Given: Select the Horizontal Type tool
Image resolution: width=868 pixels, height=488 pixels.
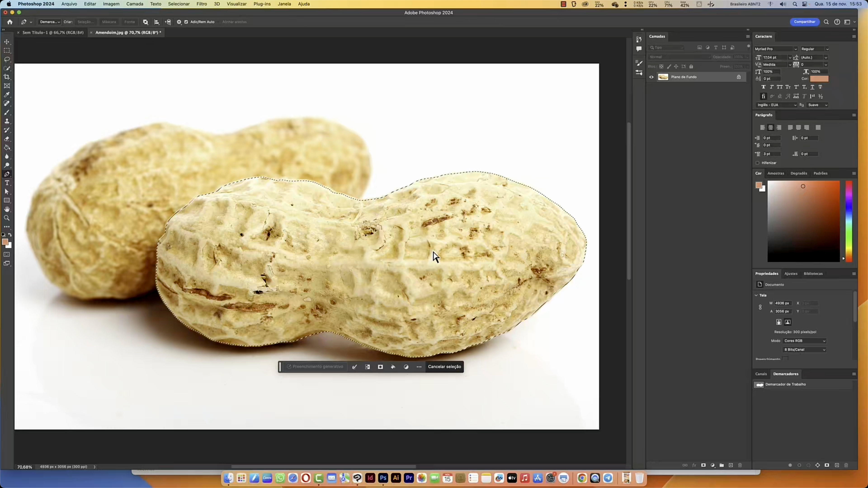Looking at the screenshot, I should (7, 183).
